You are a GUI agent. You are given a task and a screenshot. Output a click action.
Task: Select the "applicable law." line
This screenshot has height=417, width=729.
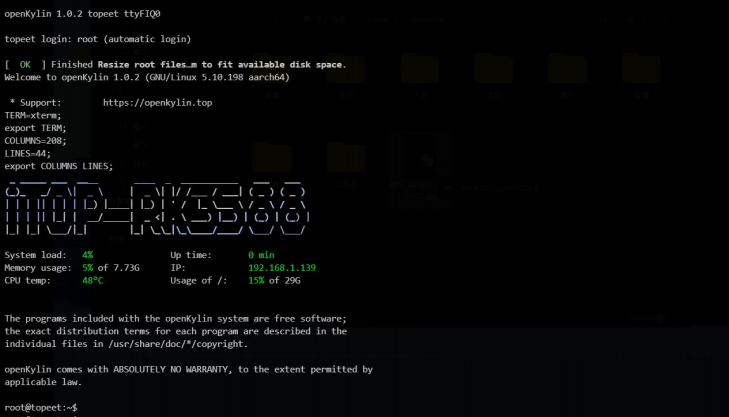click(43, 382)
